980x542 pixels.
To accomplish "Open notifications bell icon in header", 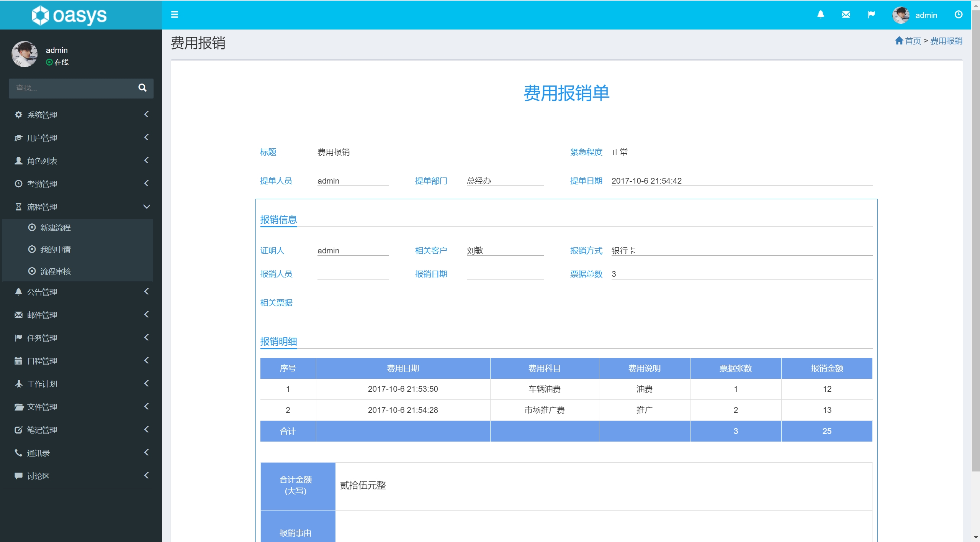I will 820,15.
